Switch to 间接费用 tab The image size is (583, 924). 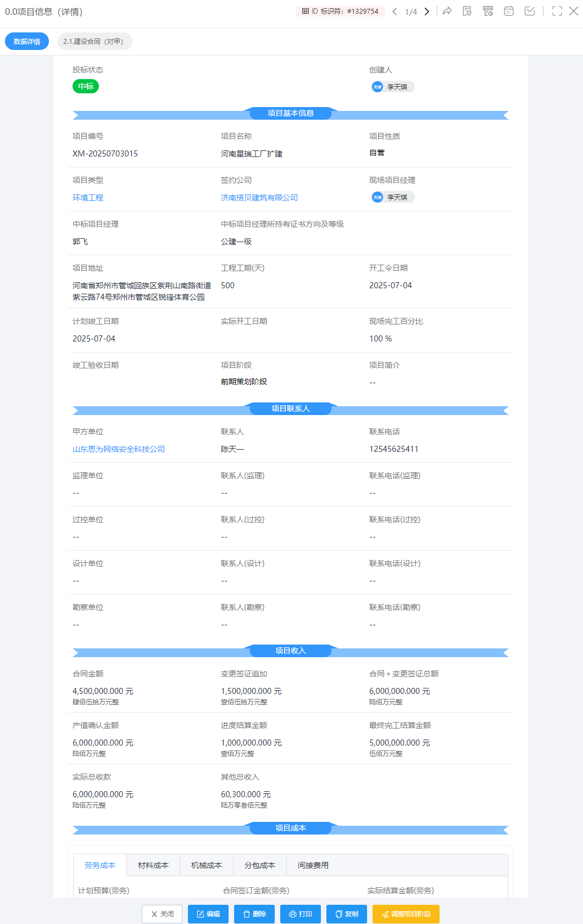[313, 865]
